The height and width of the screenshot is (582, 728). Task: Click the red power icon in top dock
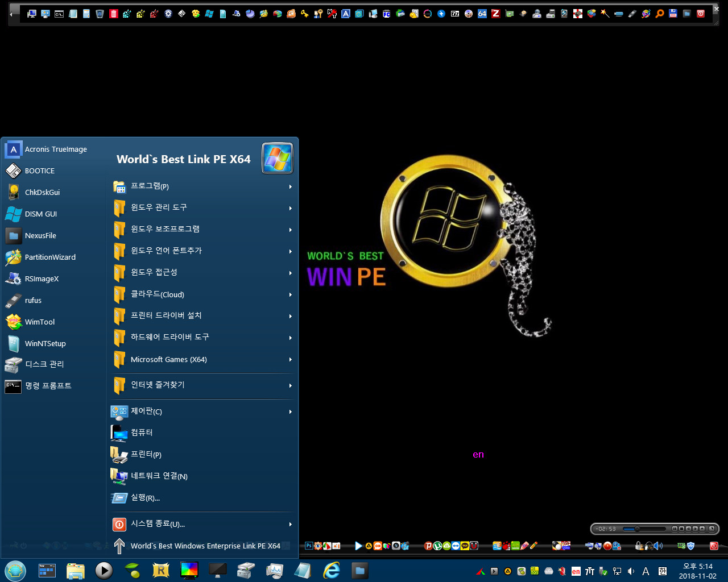701,14
